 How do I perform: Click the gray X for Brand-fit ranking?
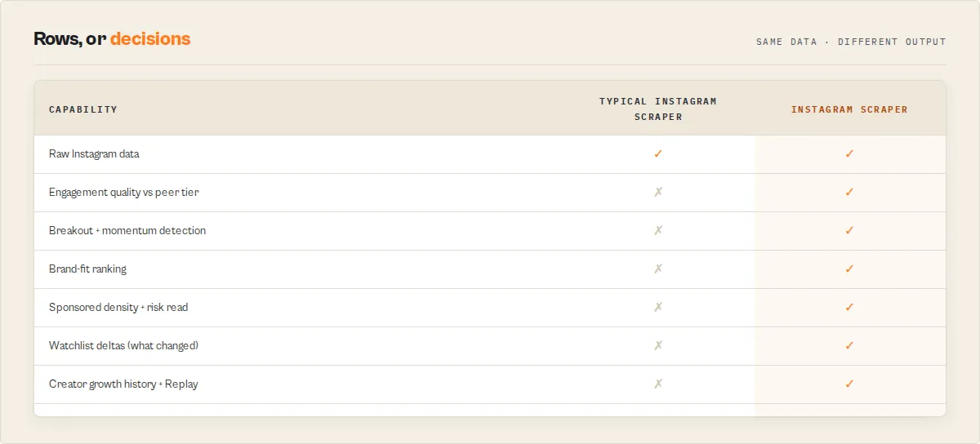(658, 269)
